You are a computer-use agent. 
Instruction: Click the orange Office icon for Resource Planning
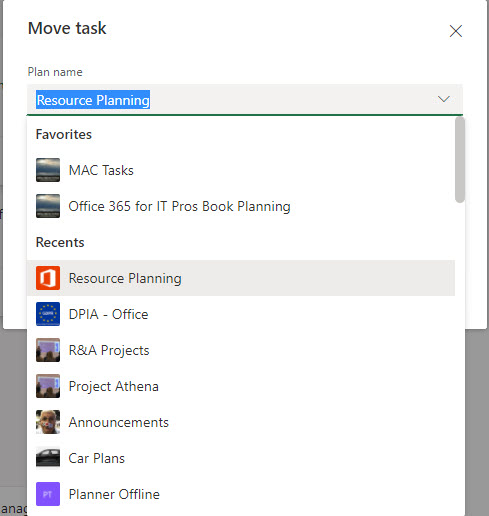pyautogui.click(x=48, y=278)
